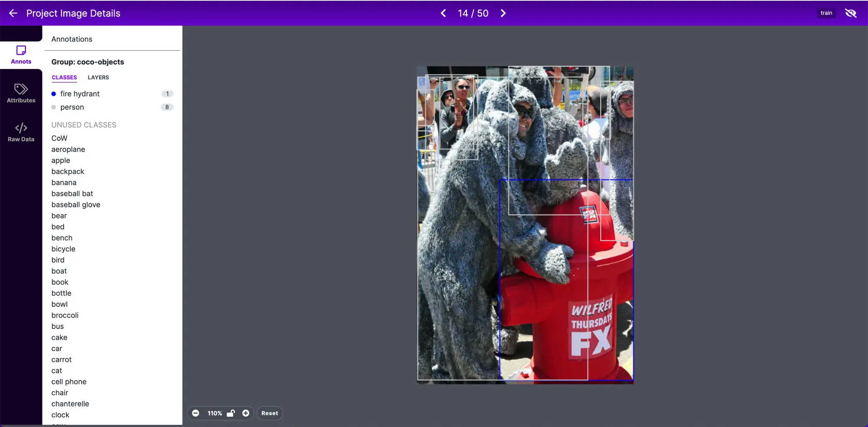Select the broccoli unused class
This screenshot has width=868, height=427.
[x=65, y=315]
